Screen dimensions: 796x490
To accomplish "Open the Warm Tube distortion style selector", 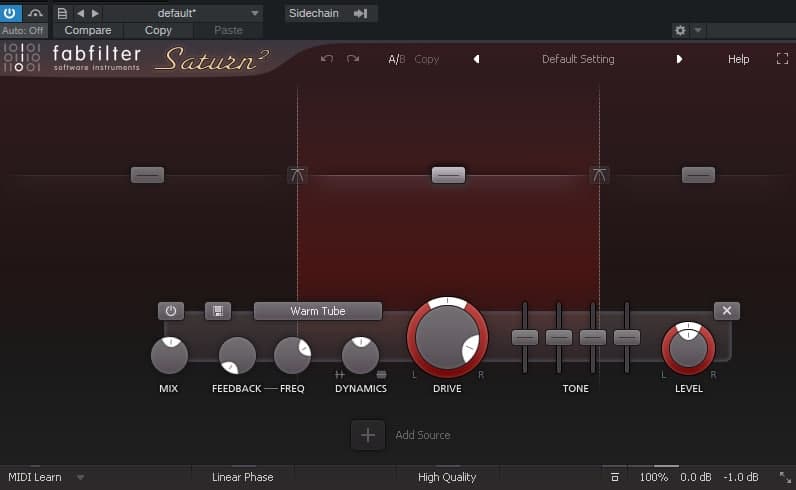I will (318, 311).
